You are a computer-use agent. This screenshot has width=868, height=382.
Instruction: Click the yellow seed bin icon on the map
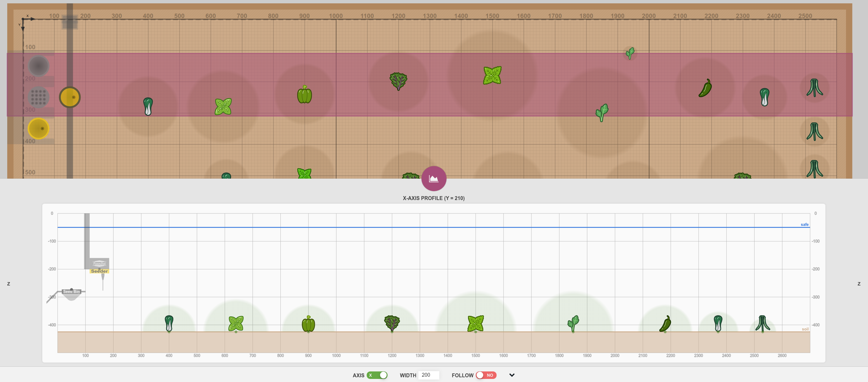click(x=38, y=129)
